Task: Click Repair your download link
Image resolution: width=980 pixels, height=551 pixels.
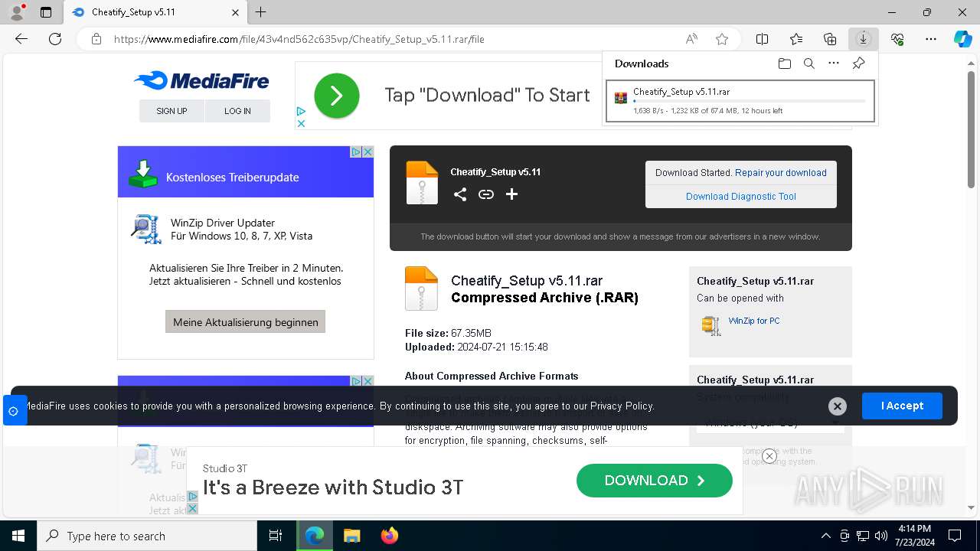Action: pyautogui.click(x=781, y=173)
